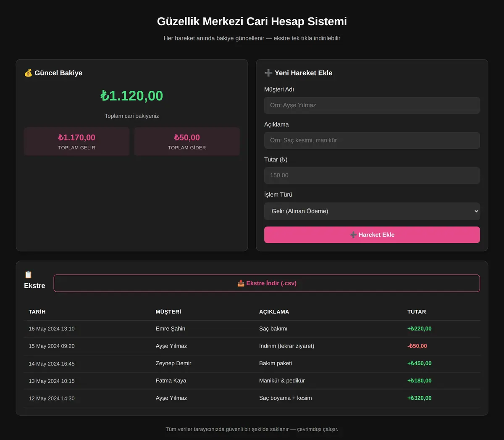
Task: Click the İndirim (tekrar ziyaret) description
Action: 287,346
